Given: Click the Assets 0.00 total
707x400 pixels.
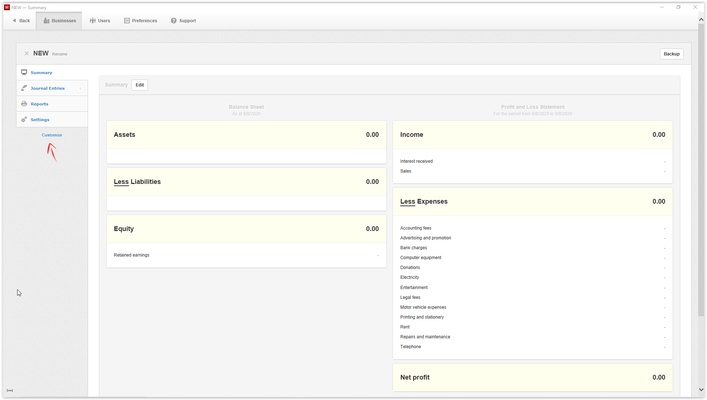Looking at the screenshot, I should pos(372,134).
